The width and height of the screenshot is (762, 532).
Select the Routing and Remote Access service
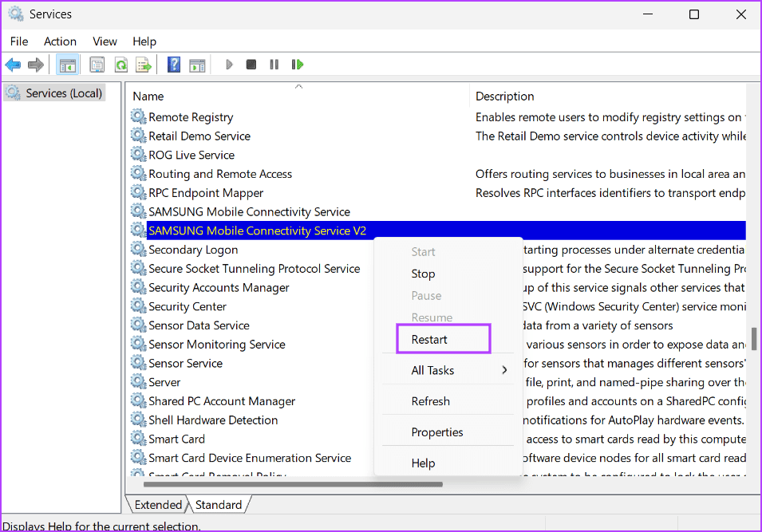(220, 174)
